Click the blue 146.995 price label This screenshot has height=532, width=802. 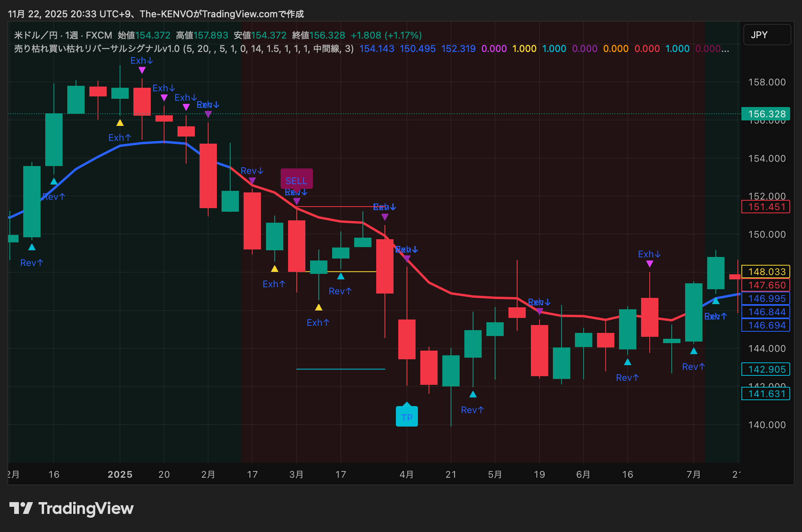click(766, 298)
